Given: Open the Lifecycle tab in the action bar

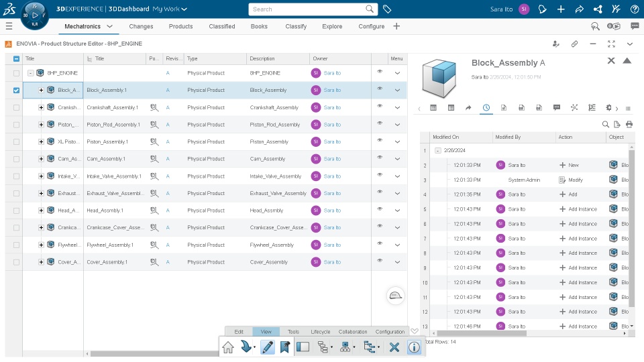Looking at the screenshot, I should click(x=320, y=332).
